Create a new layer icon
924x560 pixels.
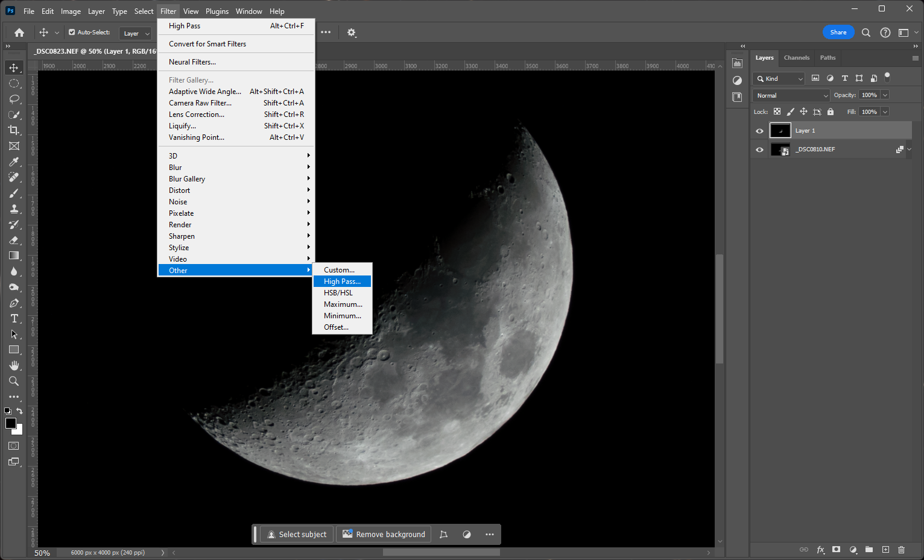pos(885,549)
